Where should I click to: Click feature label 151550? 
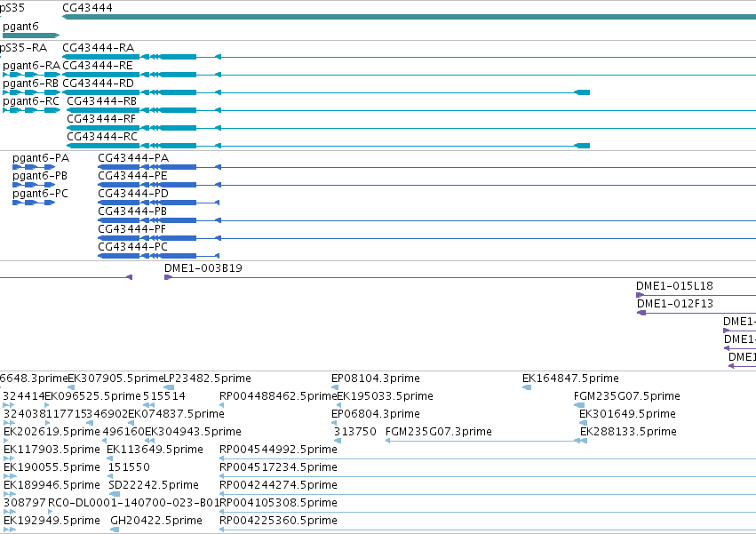(x=129, y=467)
